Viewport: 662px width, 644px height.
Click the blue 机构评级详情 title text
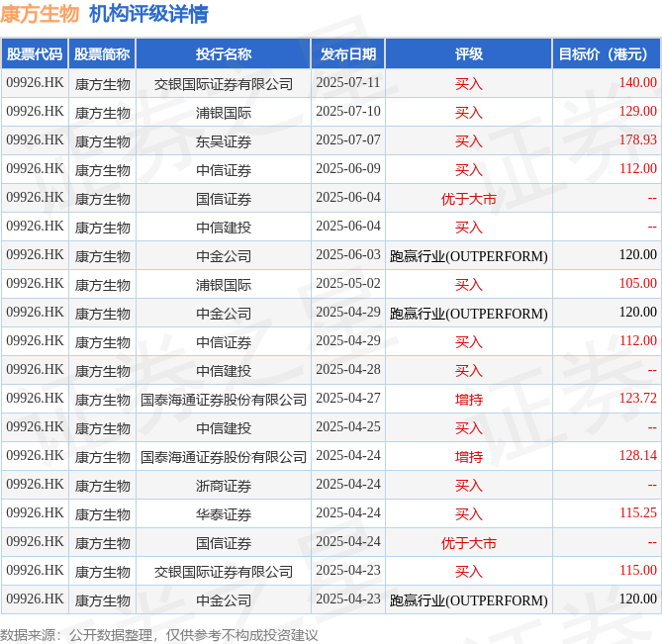[148, 14]
